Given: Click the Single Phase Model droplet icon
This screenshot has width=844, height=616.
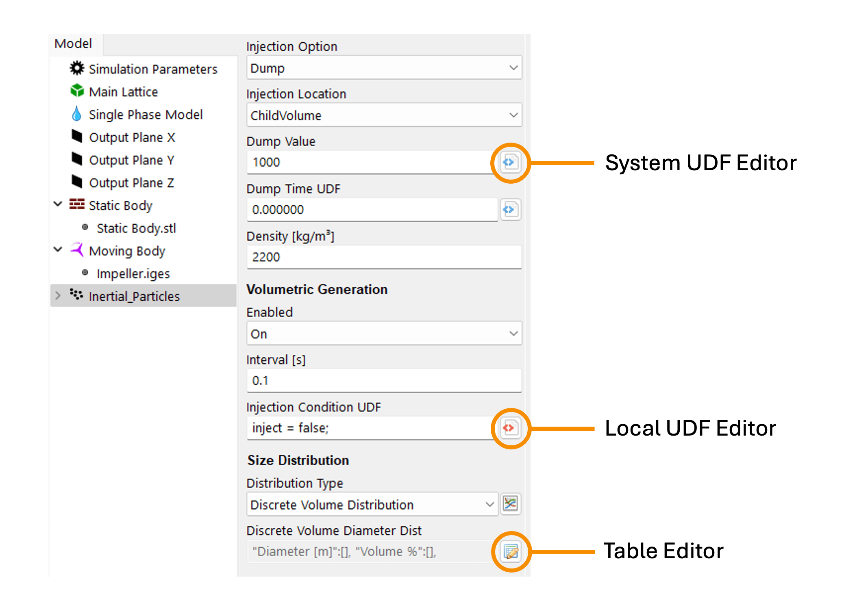Looking at the screenshot, I should [x=76, y=114].
